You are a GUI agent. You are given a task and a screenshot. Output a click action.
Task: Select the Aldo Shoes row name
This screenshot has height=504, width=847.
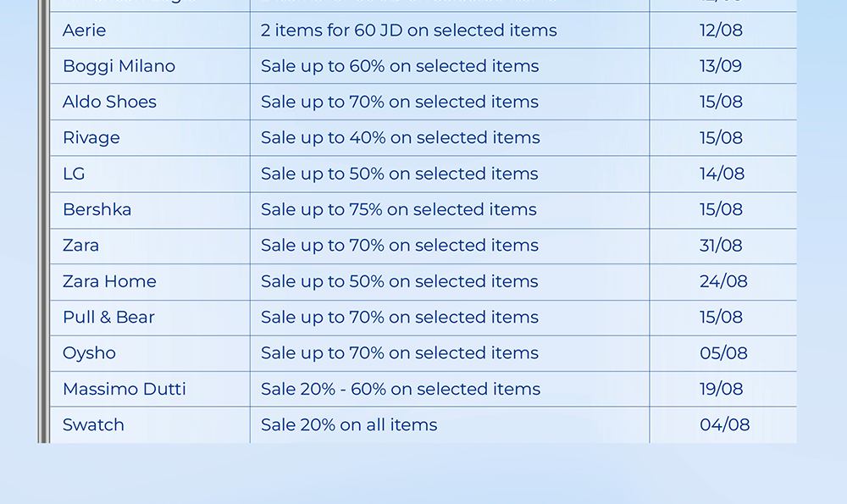(109, 102)
